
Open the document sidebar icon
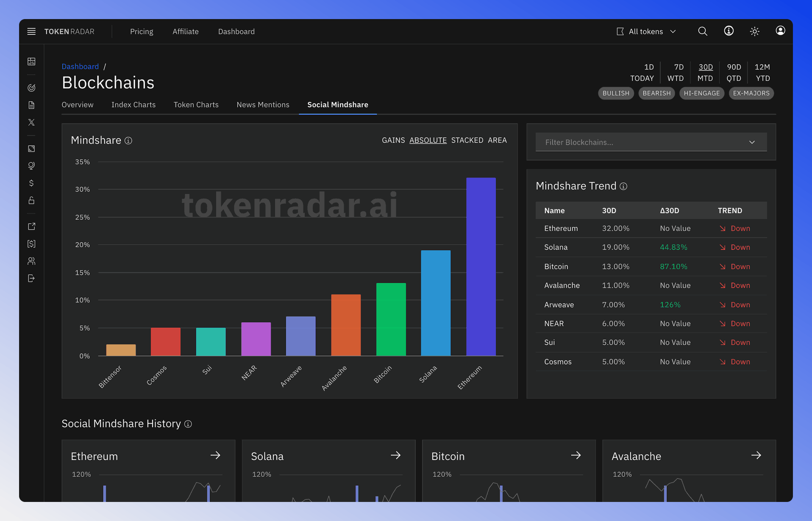pyautogui.click(x=31, y=105)
